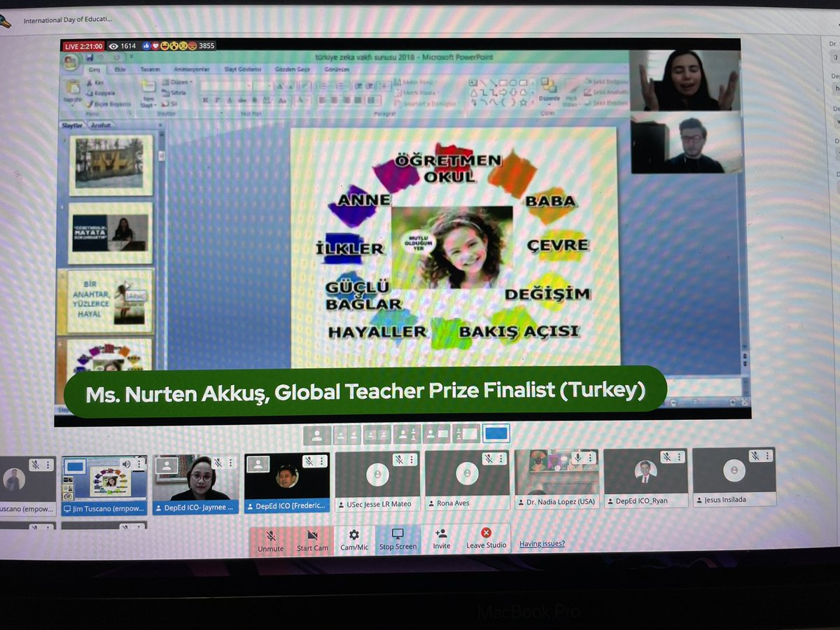Choose the fourth layout icon in the layout row

pos(407,435)
